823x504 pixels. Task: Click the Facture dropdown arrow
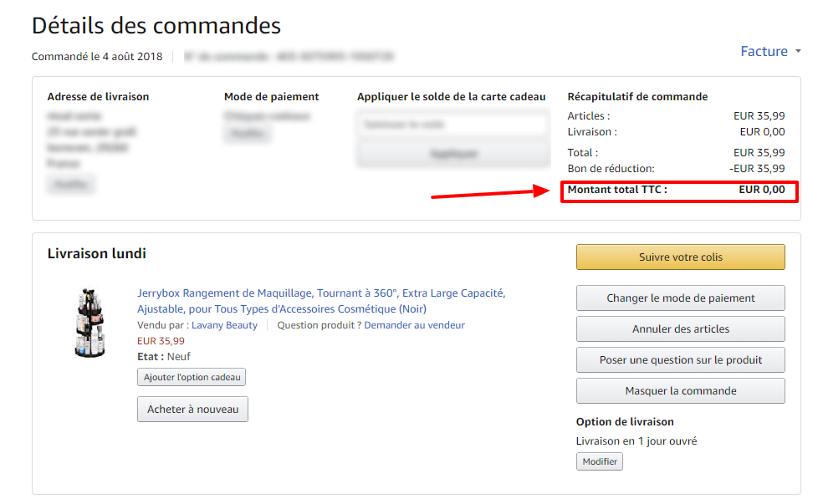[798, 52]
